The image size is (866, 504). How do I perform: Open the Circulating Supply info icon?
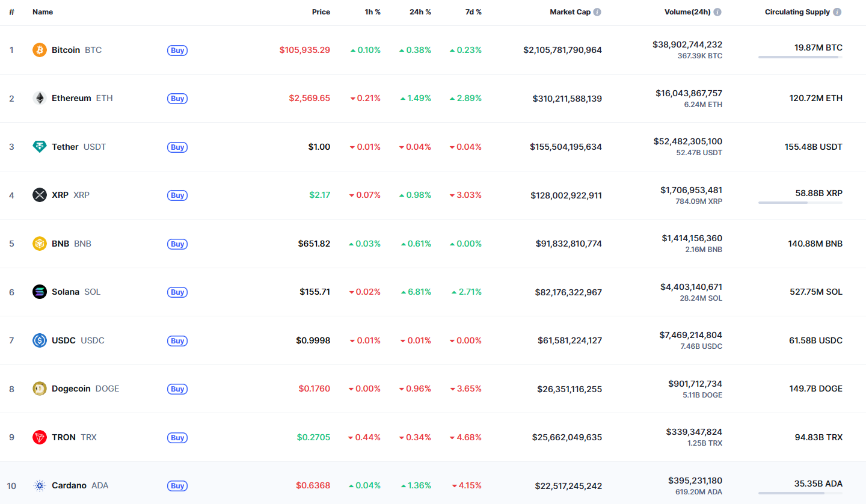(837, 12)
